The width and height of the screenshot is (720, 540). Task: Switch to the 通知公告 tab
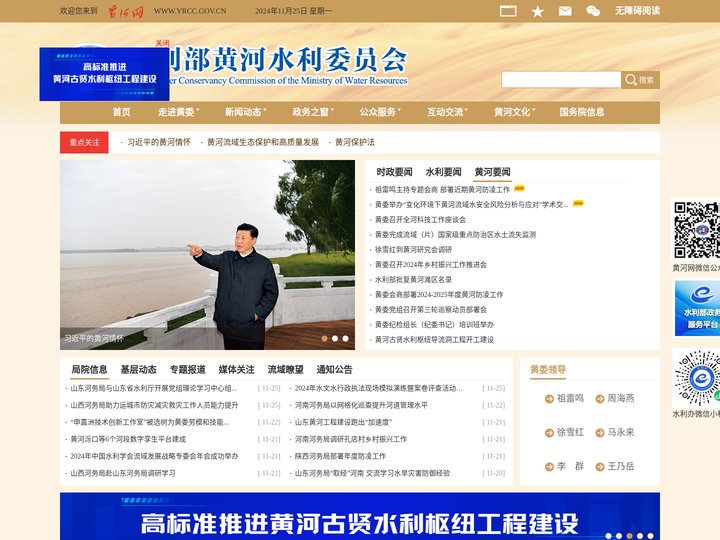(x=334, y=370)
